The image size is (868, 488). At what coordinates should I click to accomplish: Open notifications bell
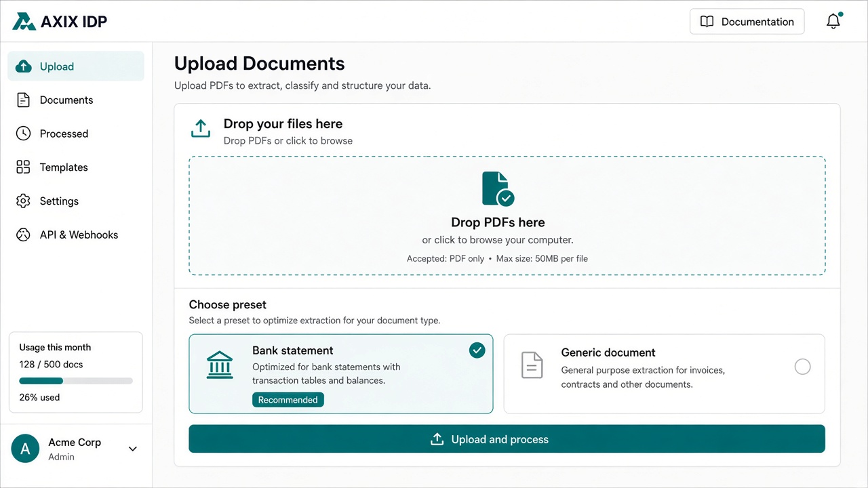(x=833, y=22)
